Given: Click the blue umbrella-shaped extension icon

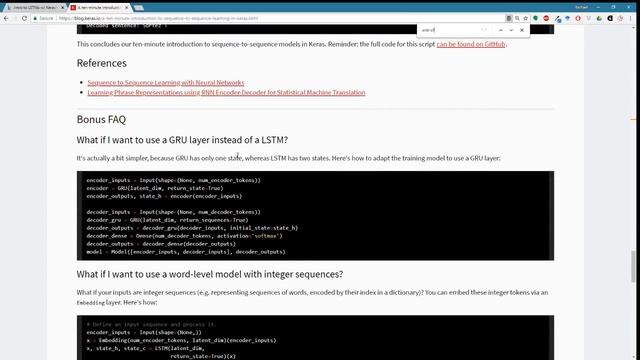Looking at the screenshot, I should pos(567,18).
